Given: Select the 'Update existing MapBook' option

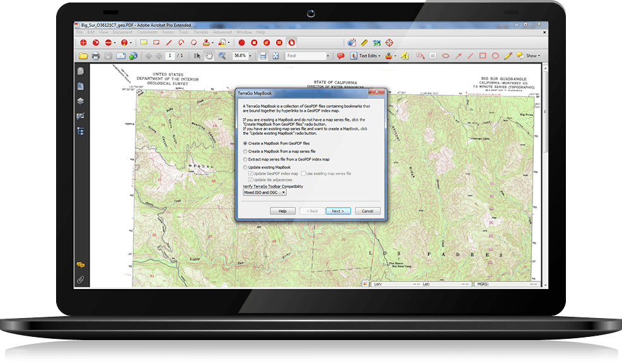Looking at the screenshot, I should 246,168.
